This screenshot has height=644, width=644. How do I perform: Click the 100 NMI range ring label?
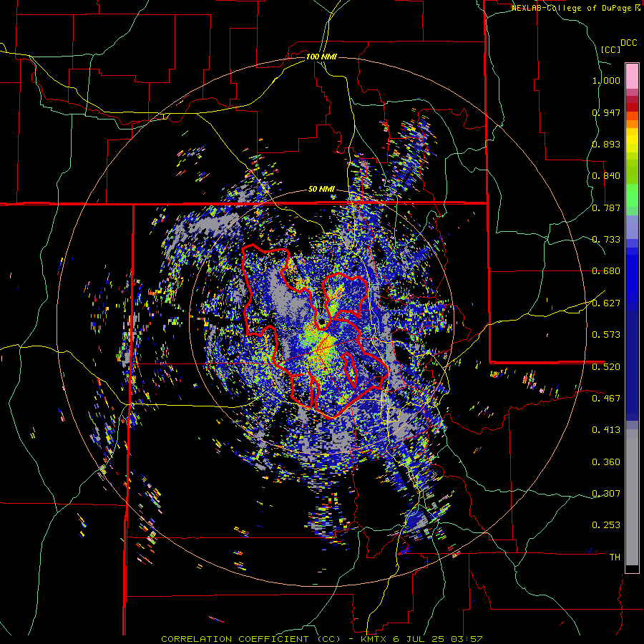321,57
